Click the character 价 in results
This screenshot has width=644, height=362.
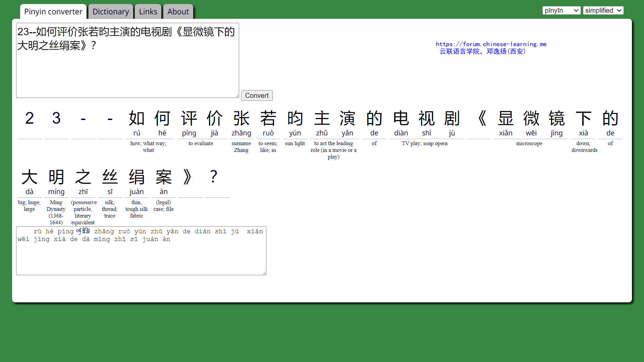pyautogui.click(x=215, y=118)
